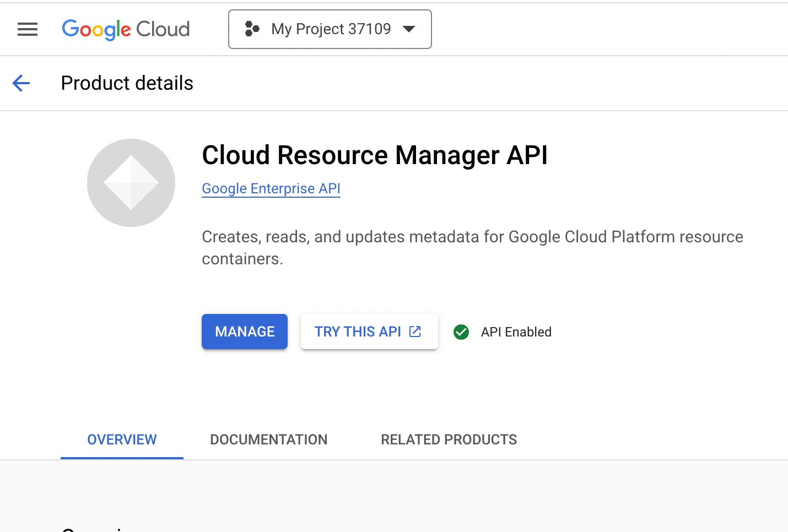Follow the Google Enterprise API link
The height and width of the screenshot is (532, 788).
[x=271, y=188]
